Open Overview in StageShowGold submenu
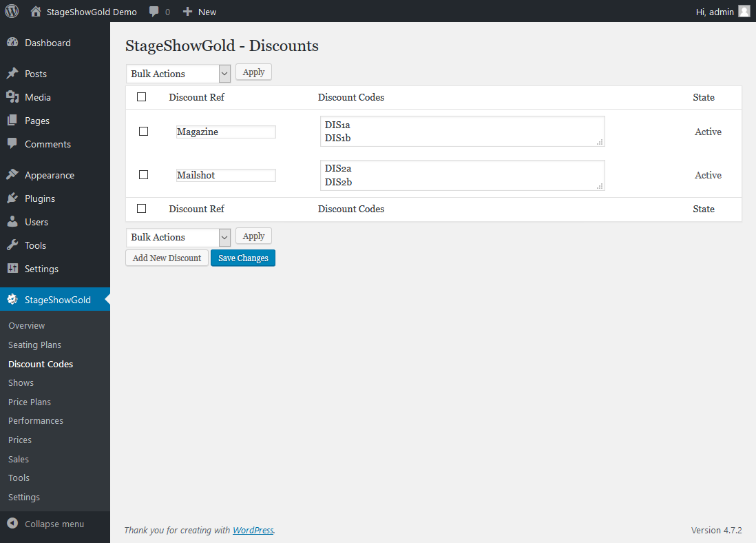Viewport: 756px width, 543px height. tap(27, 326)
